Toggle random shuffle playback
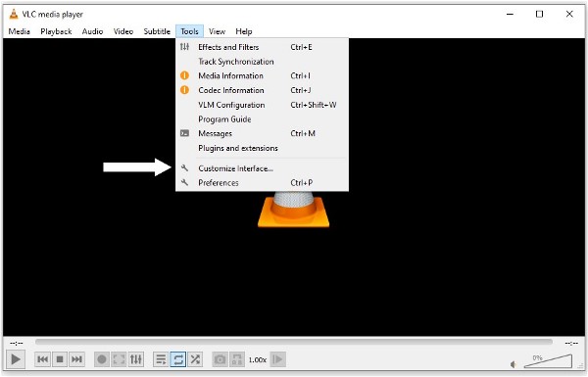The width and height of the screenshot is (588, 377). point(195,359)
